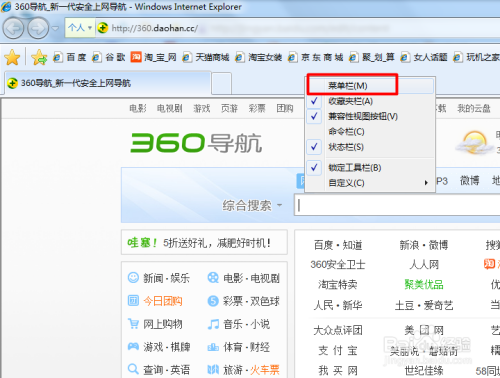Open 新浪·微博 site link
The width and height of the screenshot is (500, 378).
click(424, 245)
